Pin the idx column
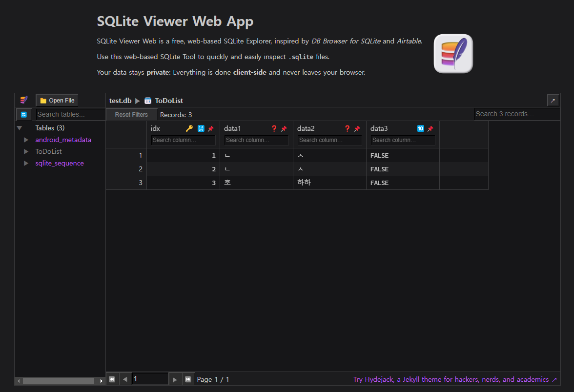 pos(211,128)
